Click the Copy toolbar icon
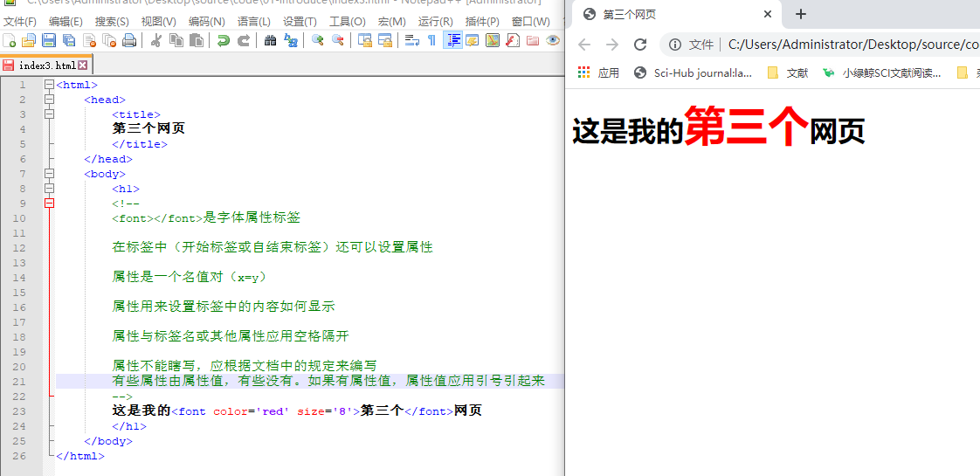Viewport: 980px width, 476px height. click(x=176, y=40)
